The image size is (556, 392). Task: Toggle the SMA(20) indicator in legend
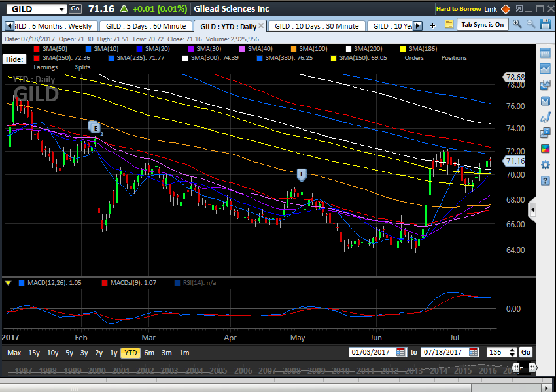(x=153, y=49)
